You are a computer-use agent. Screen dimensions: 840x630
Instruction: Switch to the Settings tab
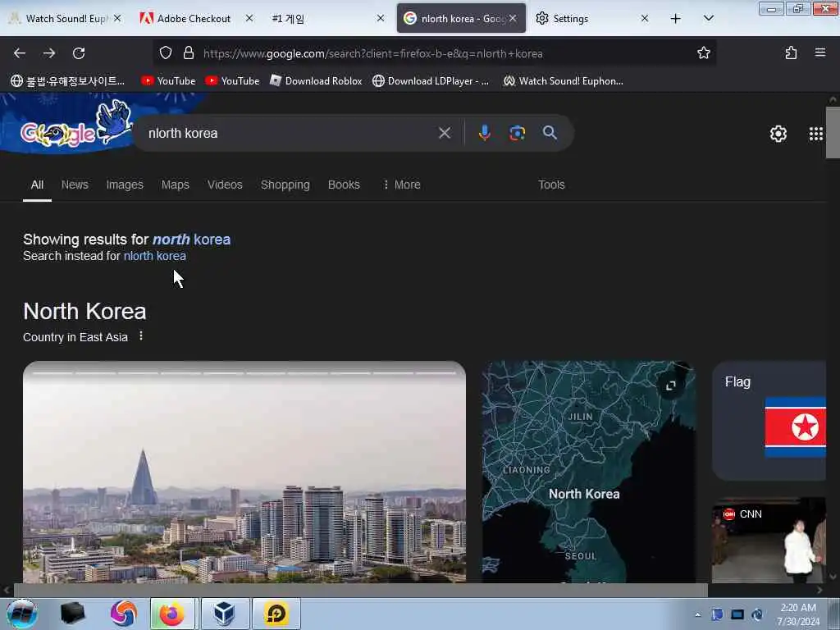tap(591, 19)
